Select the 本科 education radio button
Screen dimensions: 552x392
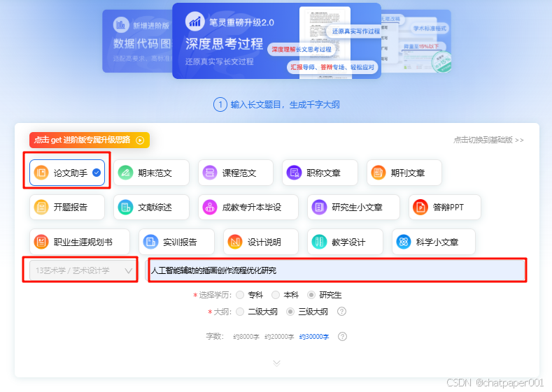(276, 295)
